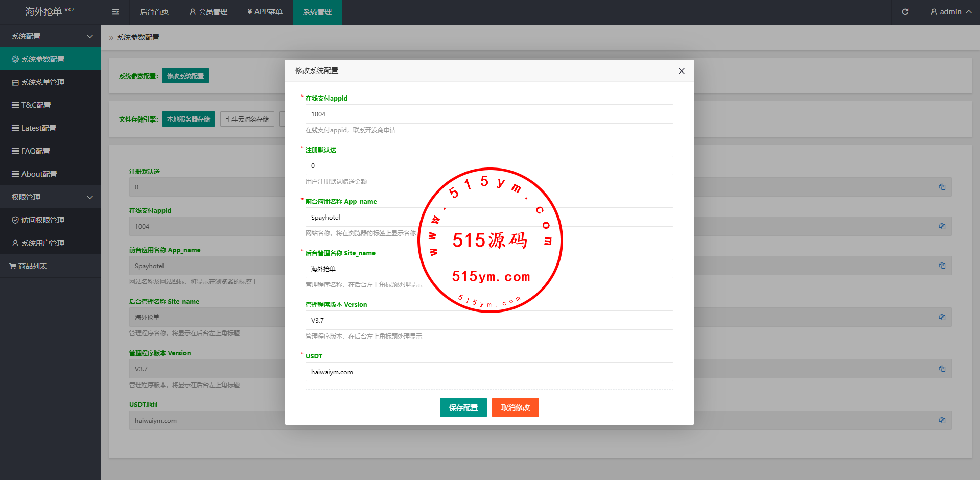Open 商品列表 from the sidebar

click(33, 266)
